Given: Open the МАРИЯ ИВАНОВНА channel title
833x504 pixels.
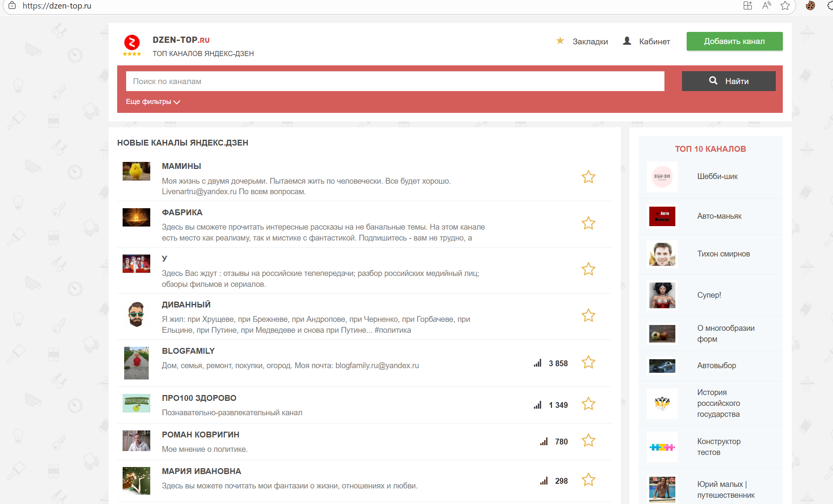Looking at the screenshot, I should point(201,471).
